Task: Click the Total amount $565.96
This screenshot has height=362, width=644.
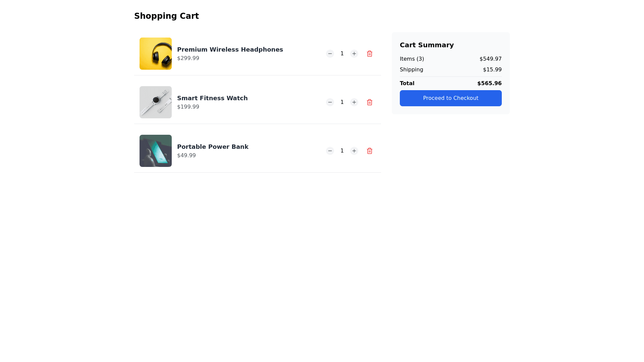Action: point(489,83)
